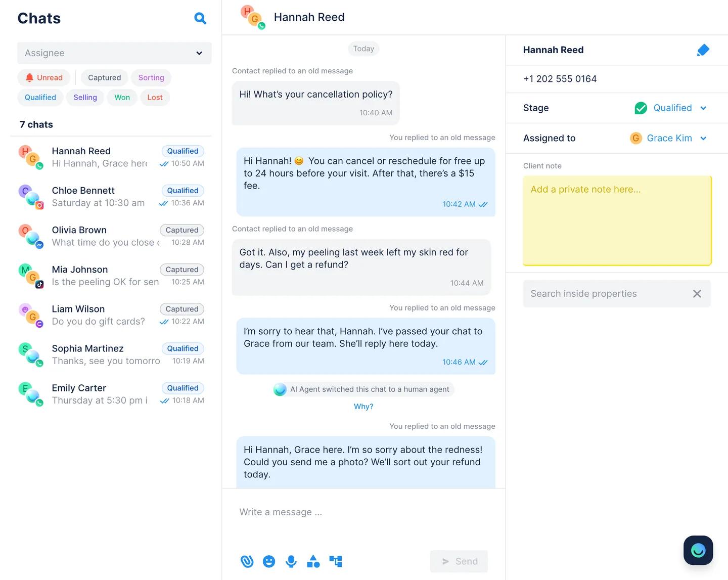Click the 10:40 AM cancellation policy message
Screen dimensions: 728x580
coord(315,103)
